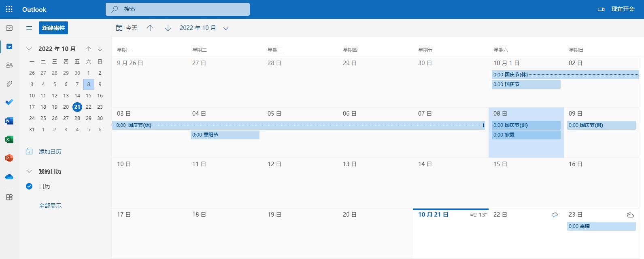Launch Word from the sidebar
The height and width of the screenshot is (259, 644).
point(9,121)
